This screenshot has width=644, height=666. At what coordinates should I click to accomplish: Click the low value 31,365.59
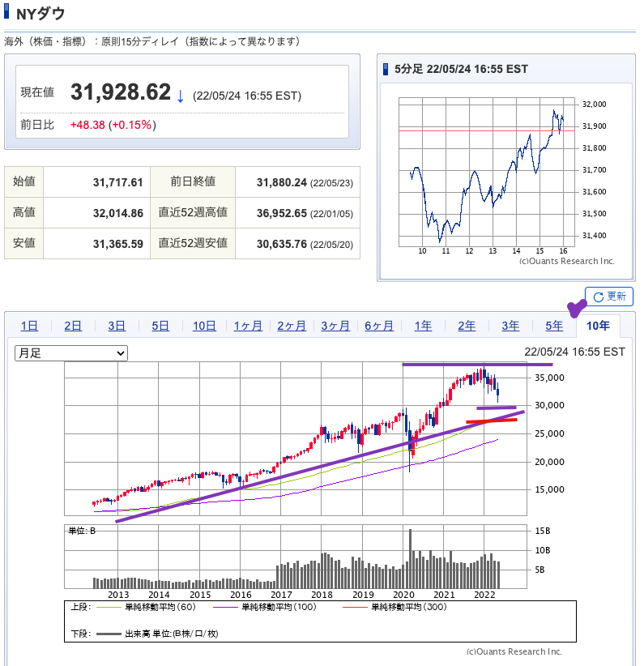pos(118,244)
